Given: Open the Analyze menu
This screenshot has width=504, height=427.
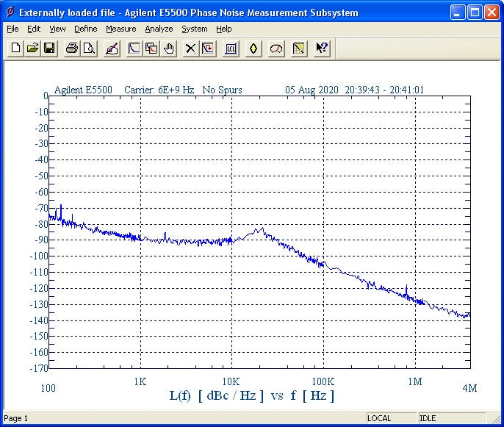Looking at the screenshot, I should coord(159,29).
